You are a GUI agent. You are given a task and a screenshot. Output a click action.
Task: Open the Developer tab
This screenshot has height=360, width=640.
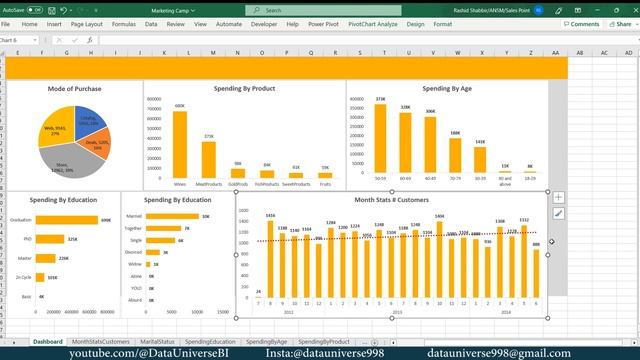pos(264,24)
